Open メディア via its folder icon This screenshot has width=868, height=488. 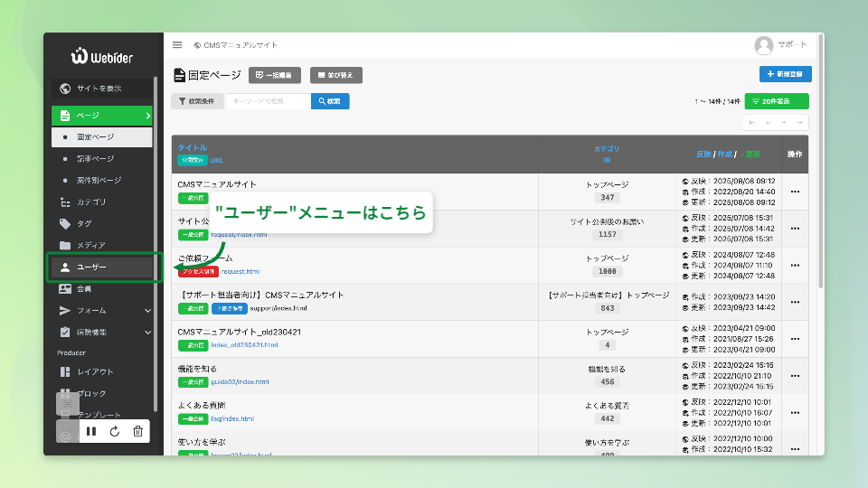tap(64, 246)
